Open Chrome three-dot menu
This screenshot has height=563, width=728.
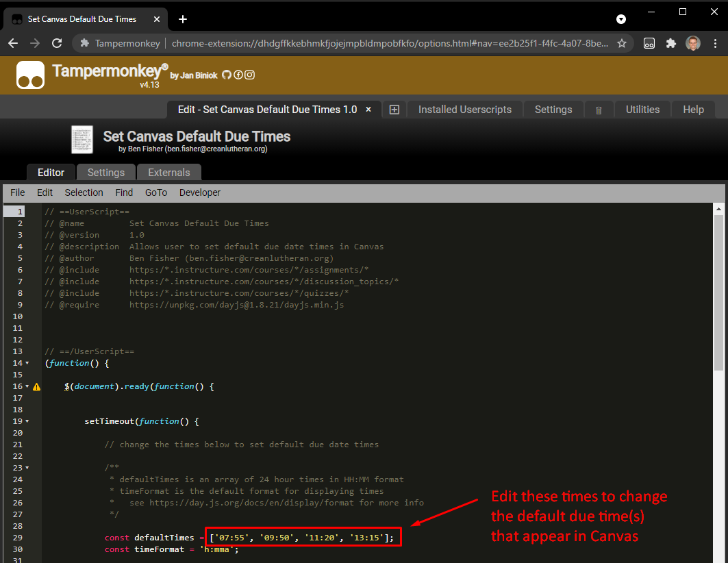pyautogui.click(x=716, y=43)
